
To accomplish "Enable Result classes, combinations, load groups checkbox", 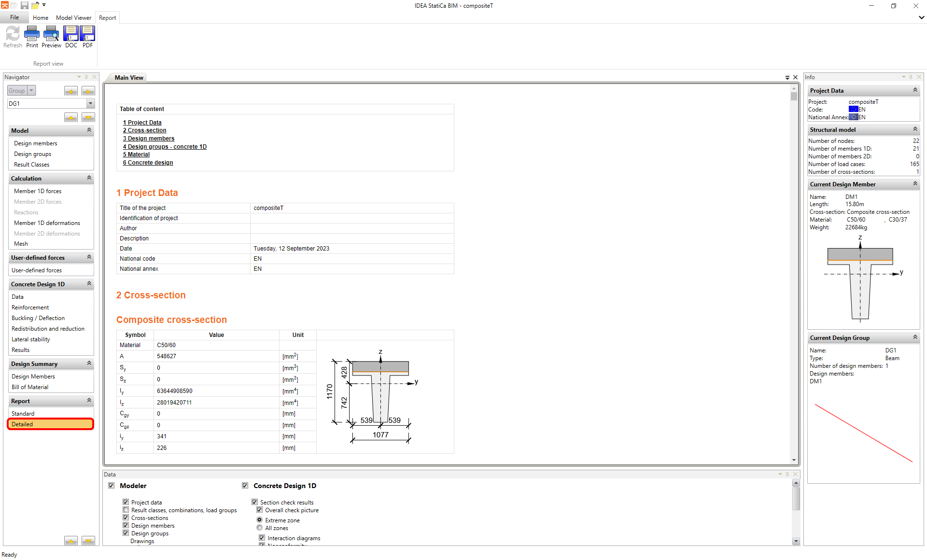I will pyautogui.click(x=126, y=510).
